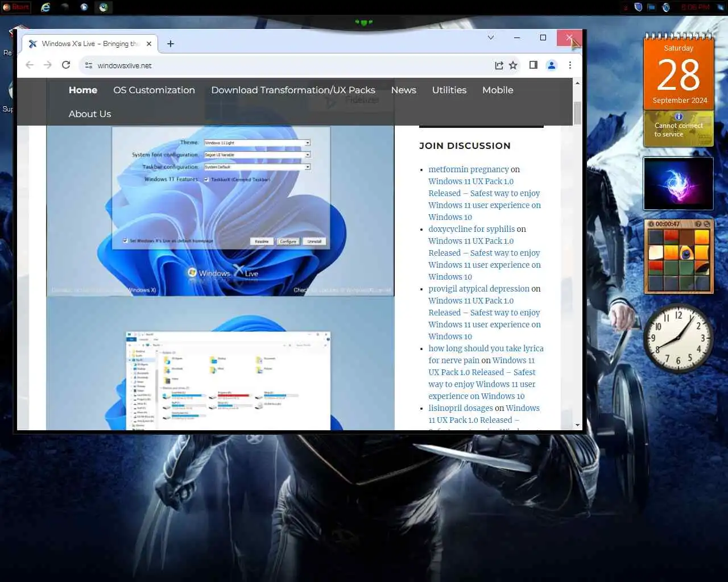Open the Chrome three-dot menu
The height and width of the screenshot is (582, 728).
tap(570, 65)
